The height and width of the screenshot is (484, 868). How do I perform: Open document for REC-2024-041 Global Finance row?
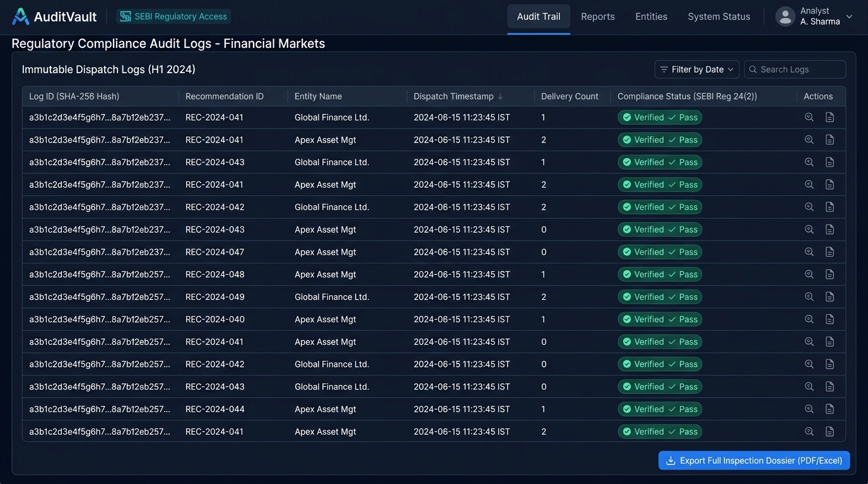click(x=830, y=117)
